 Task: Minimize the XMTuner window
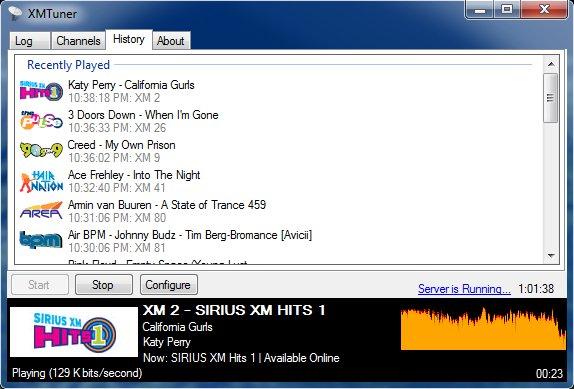(x=480, y=10)
